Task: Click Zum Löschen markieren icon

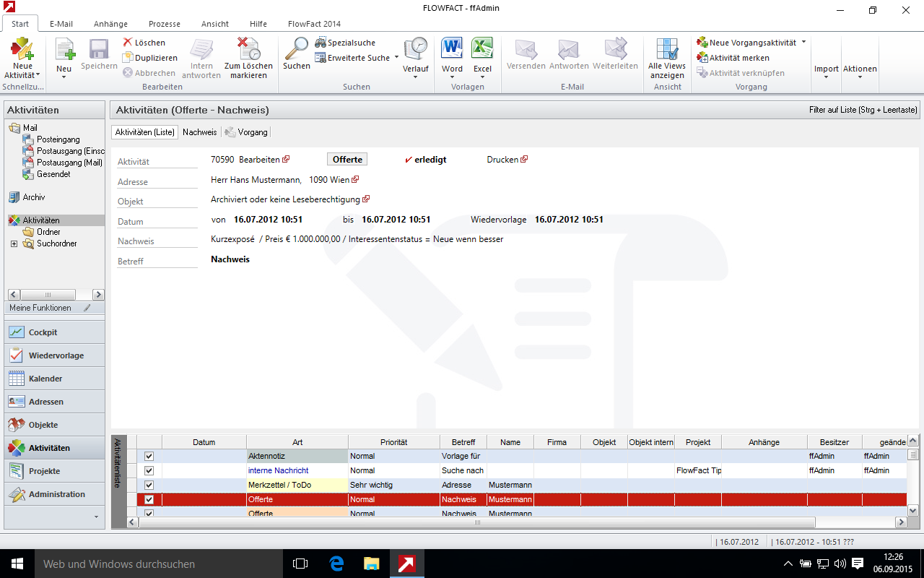Action: pos(248,49)
